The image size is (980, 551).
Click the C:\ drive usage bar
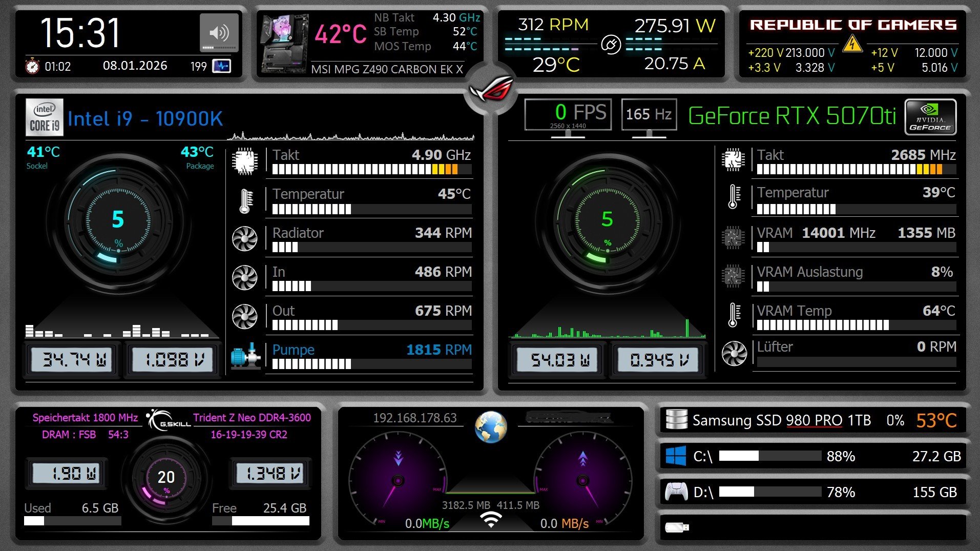click(x=769, y=456)
